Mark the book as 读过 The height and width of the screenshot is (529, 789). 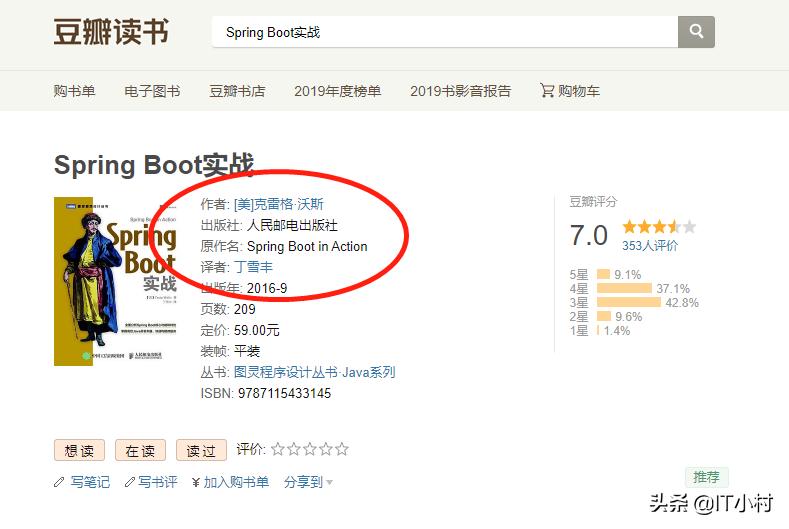[x=201, y=450]
